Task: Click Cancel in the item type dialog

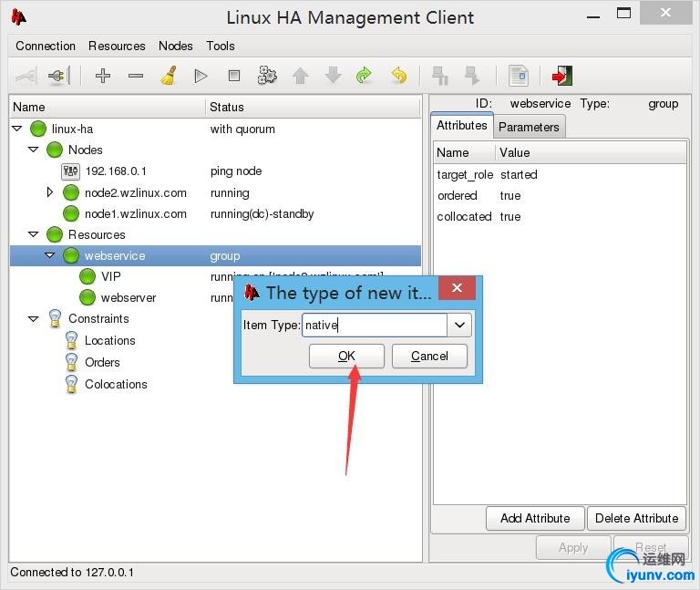Action: point(429,356)
